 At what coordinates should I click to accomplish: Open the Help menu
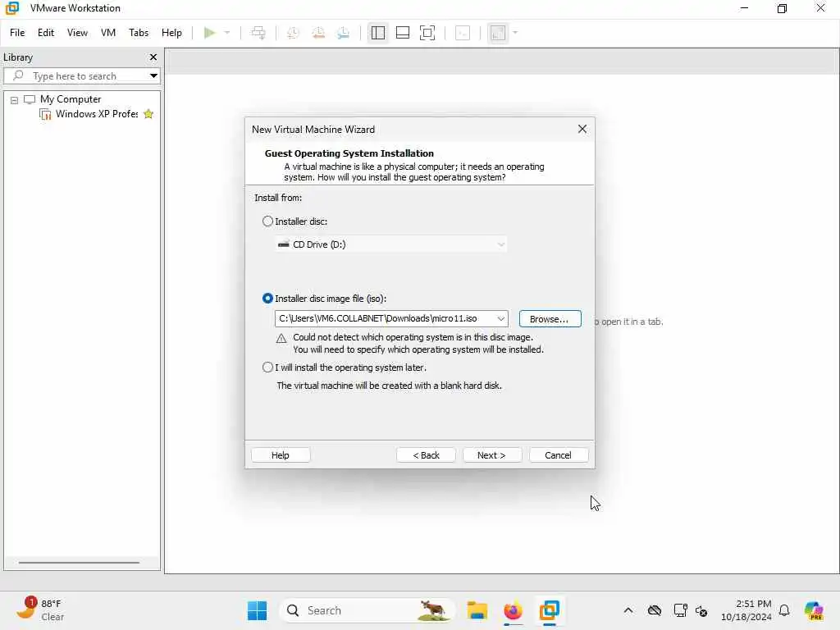tap(171, 33)
